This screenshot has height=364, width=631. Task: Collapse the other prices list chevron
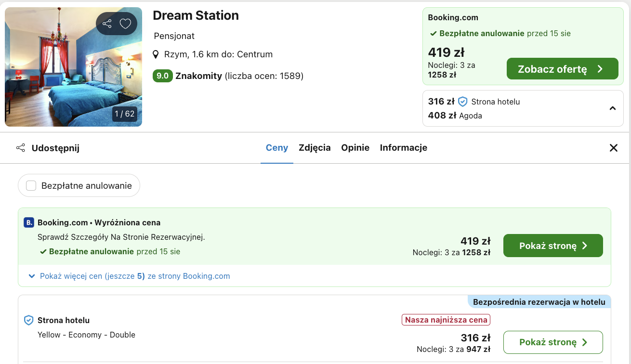tap(613, 108)
